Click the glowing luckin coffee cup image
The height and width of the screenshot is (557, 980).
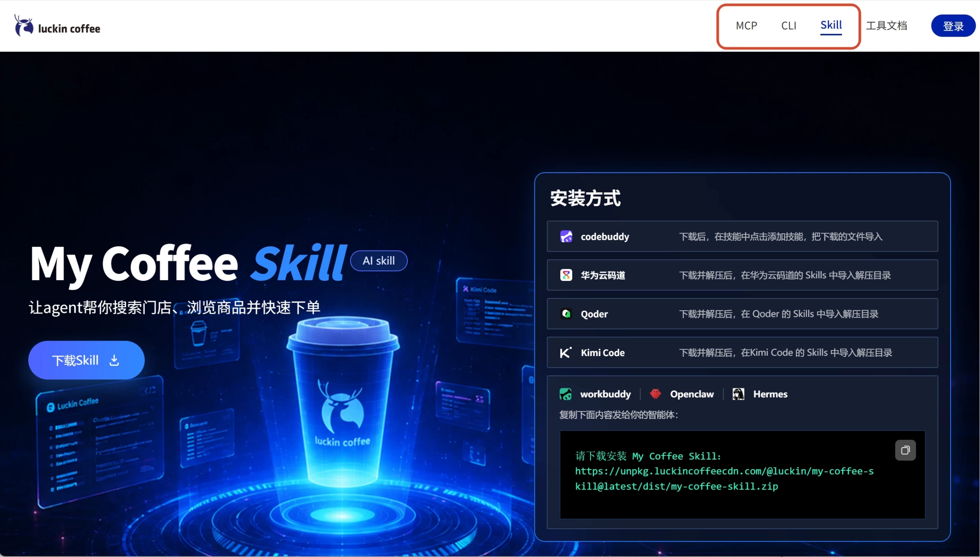point(343,402)
